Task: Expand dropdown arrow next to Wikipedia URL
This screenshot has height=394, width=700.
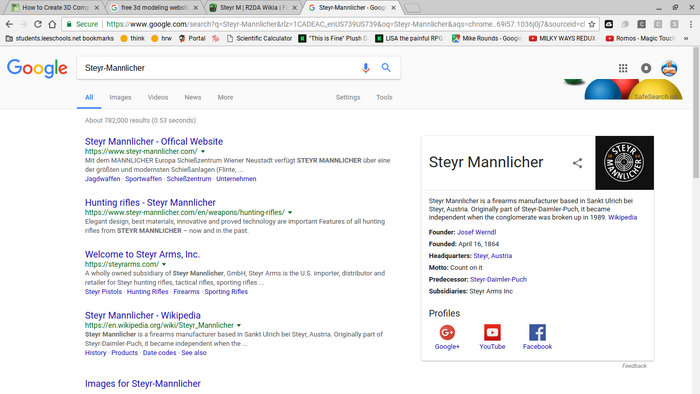Action: (x=239, y=326)
